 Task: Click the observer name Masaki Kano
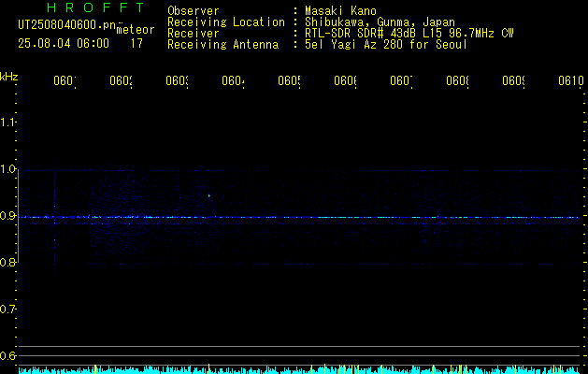pos(340,11)
